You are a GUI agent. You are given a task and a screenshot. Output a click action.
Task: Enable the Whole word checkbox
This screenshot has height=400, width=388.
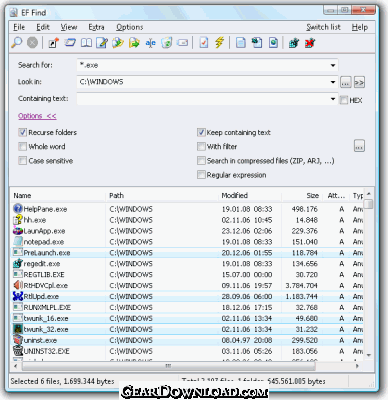tap(22, 146)
